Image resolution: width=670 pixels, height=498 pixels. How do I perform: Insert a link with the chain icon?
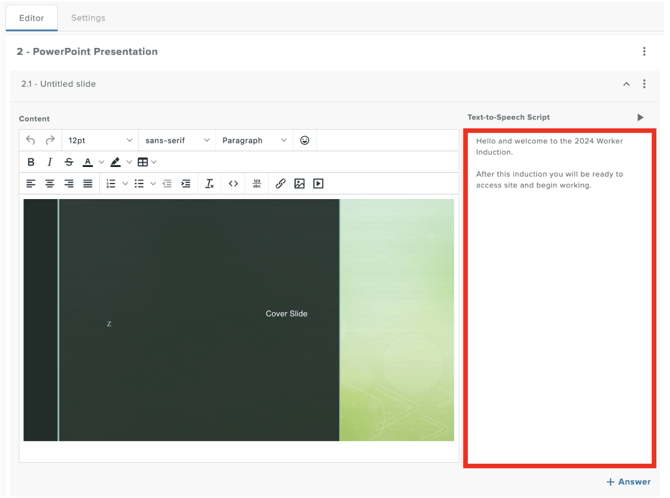(x=280, y=184)
